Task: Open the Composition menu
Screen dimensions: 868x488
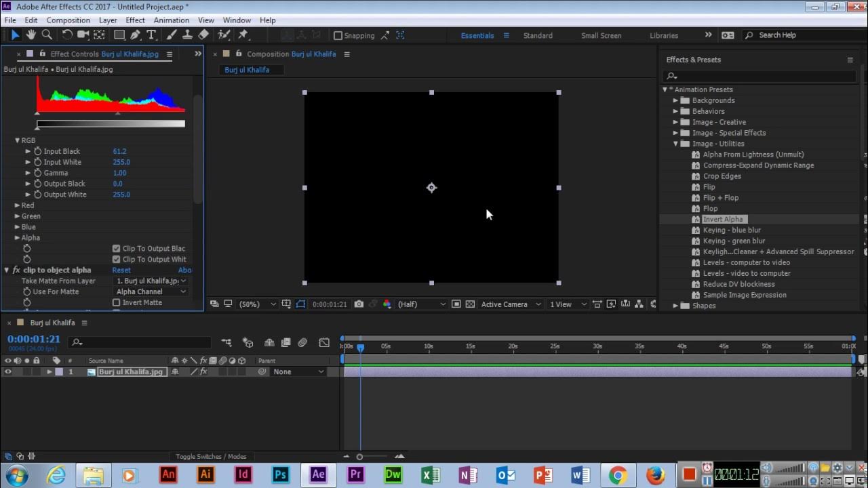Action: [68, 20]
